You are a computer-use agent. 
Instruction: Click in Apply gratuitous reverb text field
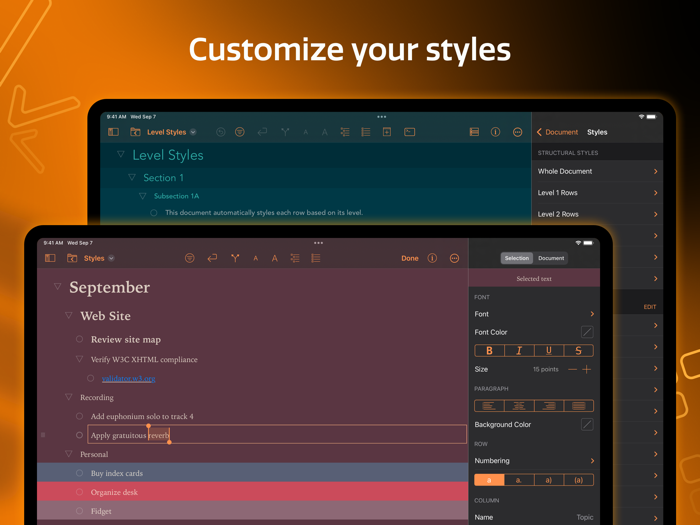(277, 434)
